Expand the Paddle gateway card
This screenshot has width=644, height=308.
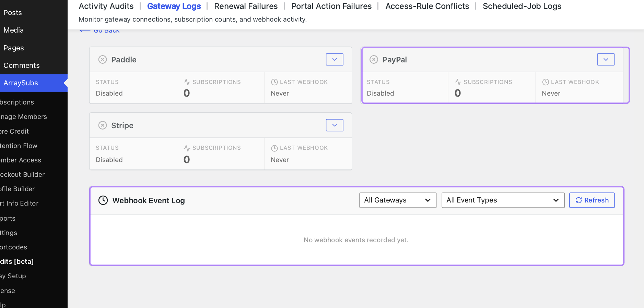point(335,60)
